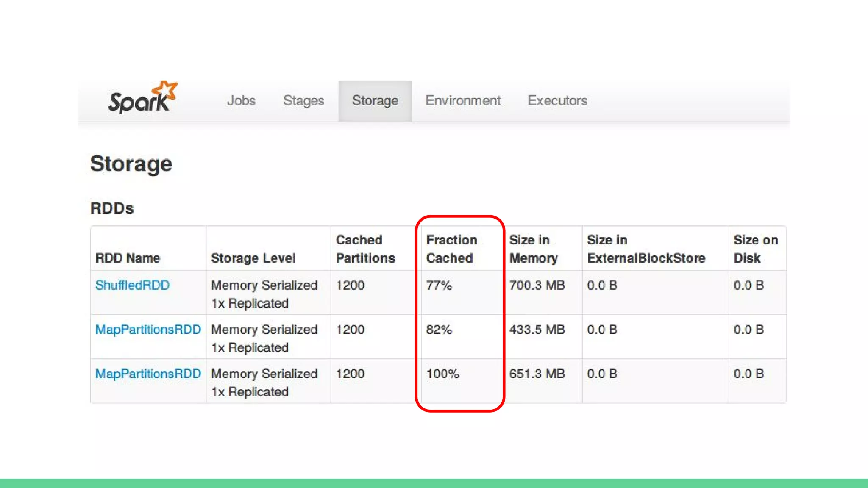Click the Spark logo
868x488 pixels.
click(142, 98)
